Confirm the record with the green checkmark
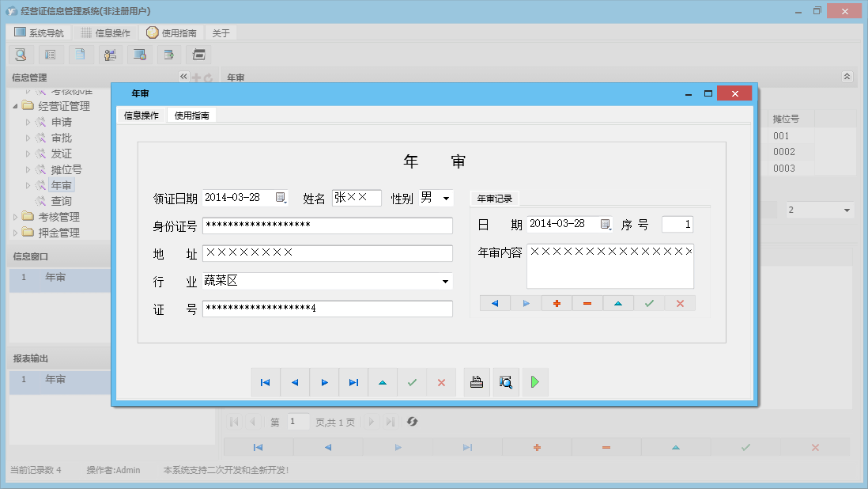This screenshot has width=868, height=489. [648, 303]
